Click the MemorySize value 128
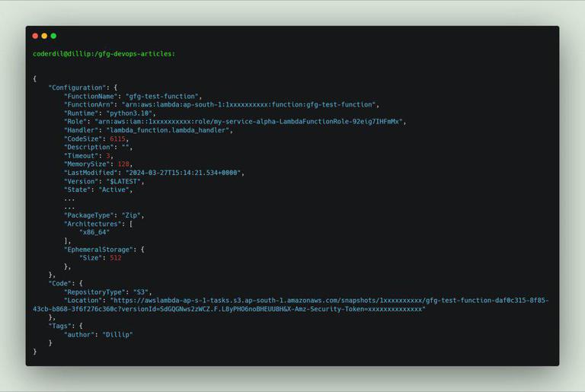Viewport: 585px width, 392px height. (x=123, y=164)
